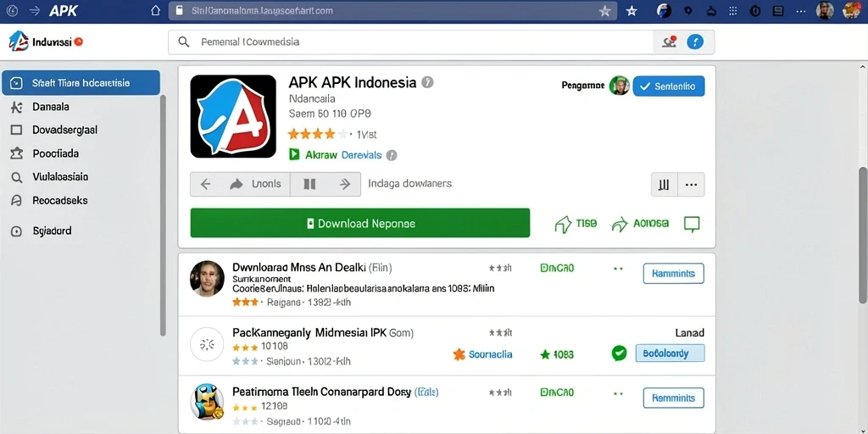The width and height of the screenshot is (868, 434).
Task: Click the Soonaclia orange badge link
Action: click(x=482, y=354)
